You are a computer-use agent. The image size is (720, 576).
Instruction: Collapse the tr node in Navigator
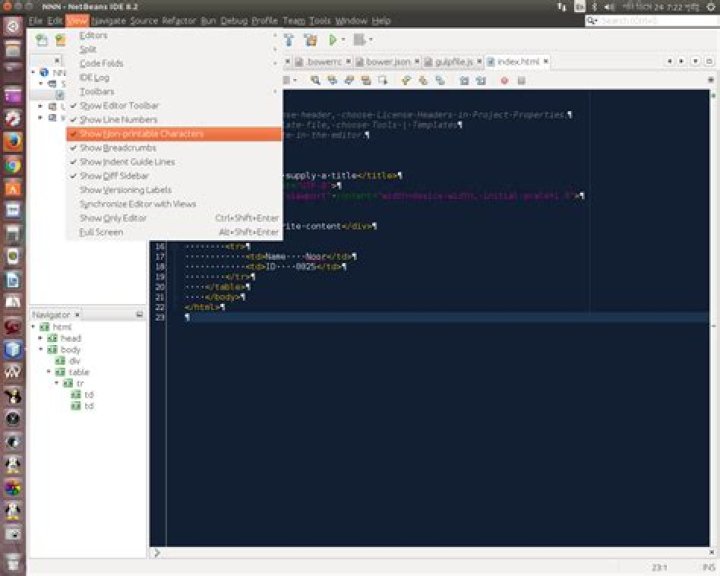[x=56, y=383]
